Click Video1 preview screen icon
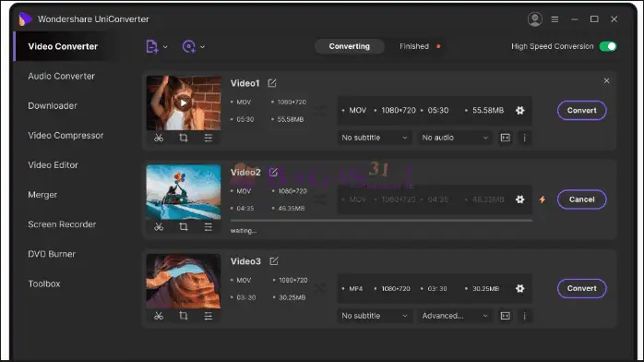Screen dimensions: 644x362 coord(506,138)
